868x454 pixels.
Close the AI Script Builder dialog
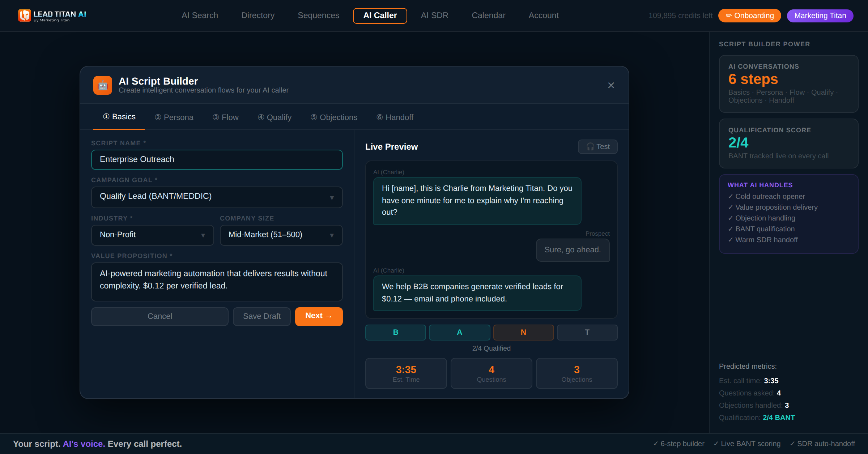click(x=611, y=85)
